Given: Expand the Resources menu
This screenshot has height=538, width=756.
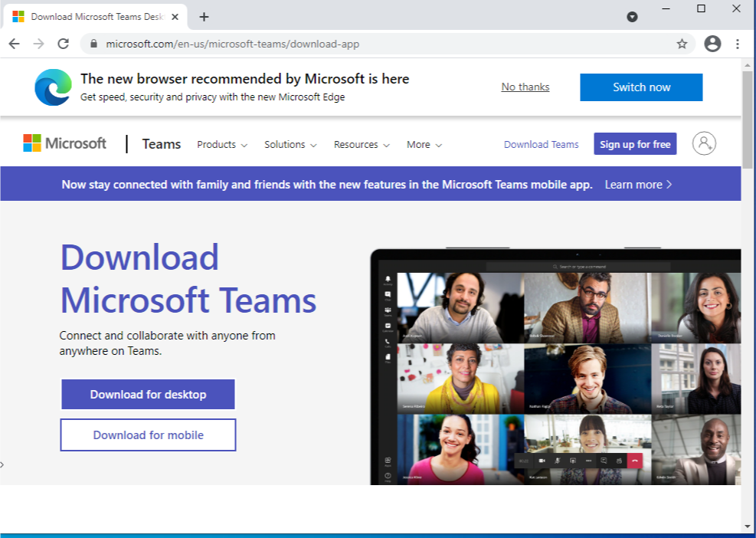Looking at the screenshot, I should [362, 144].
